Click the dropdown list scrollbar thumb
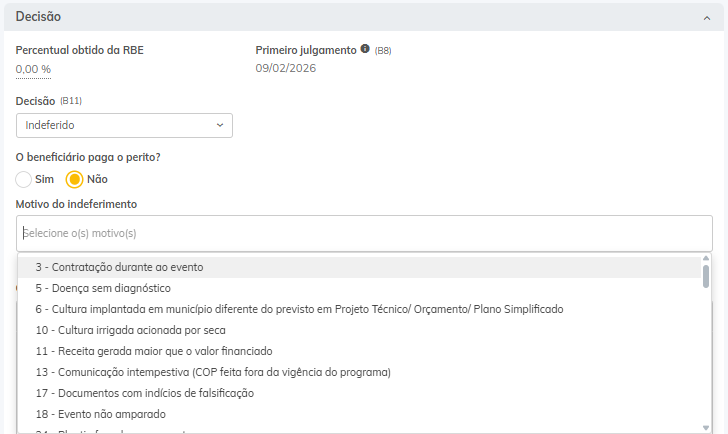 706,276
